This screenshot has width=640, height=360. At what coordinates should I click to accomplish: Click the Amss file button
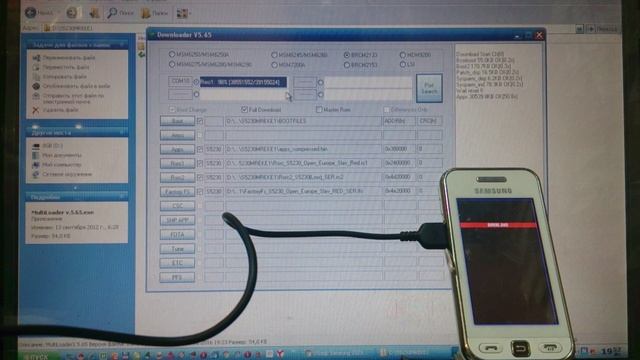(x=177, y=135)
